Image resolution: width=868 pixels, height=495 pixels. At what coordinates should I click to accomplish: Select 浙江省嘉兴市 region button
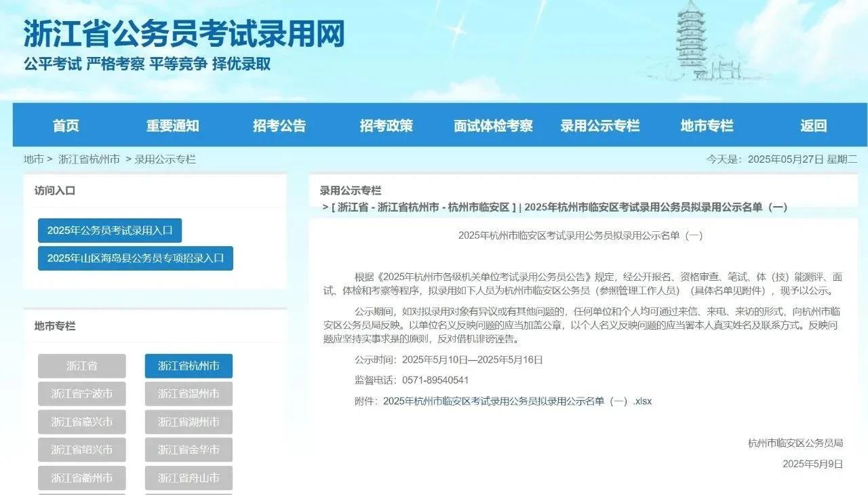pos(82,422)
